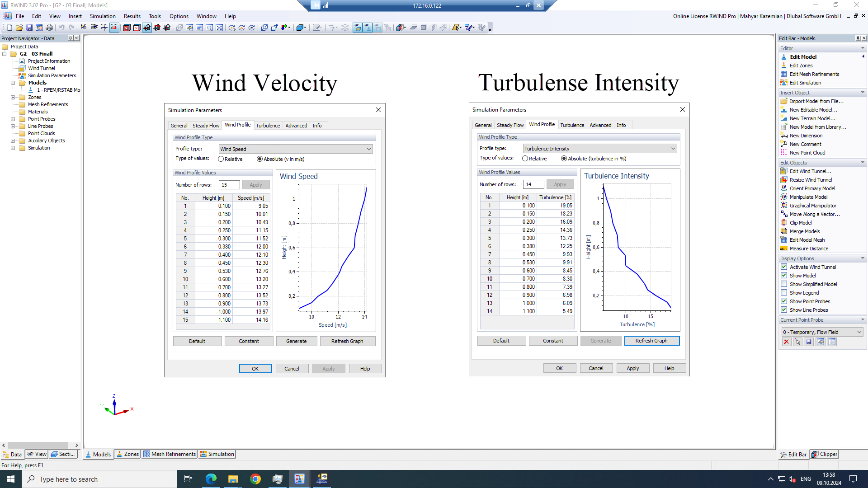Image resolution: width=868 pixels, height=488 pixels.
Task: Enable Absolute turbulence in % option
Action: [x=563, y=159]
